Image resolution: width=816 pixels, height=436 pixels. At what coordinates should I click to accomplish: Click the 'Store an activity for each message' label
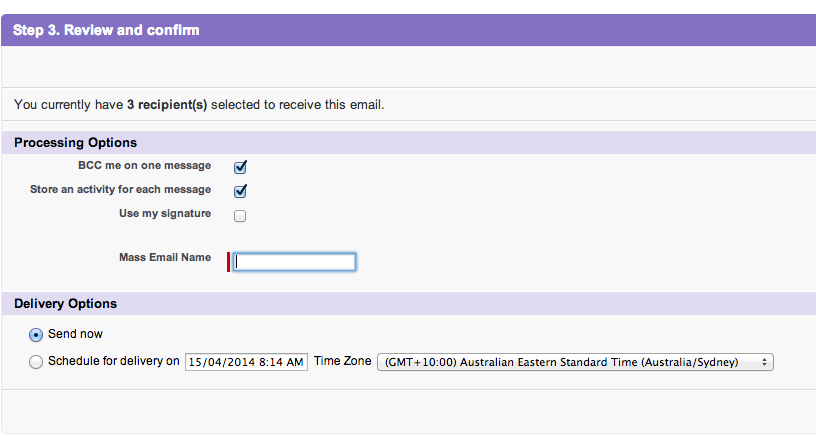(x=121, y=190)
